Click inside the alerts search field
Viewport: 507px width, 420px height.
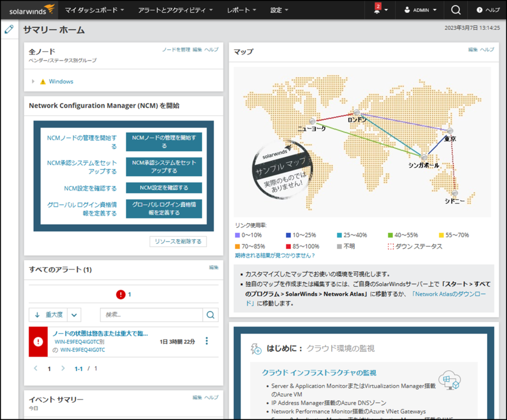pos(152,315)
